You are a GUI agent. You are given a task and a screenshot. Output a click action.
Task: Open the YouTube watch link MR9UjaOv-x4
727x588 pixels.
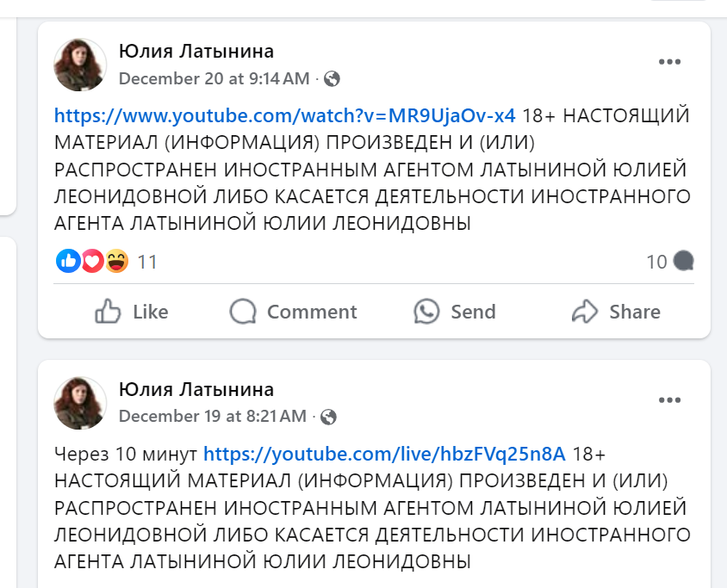(x=285, y=115)
